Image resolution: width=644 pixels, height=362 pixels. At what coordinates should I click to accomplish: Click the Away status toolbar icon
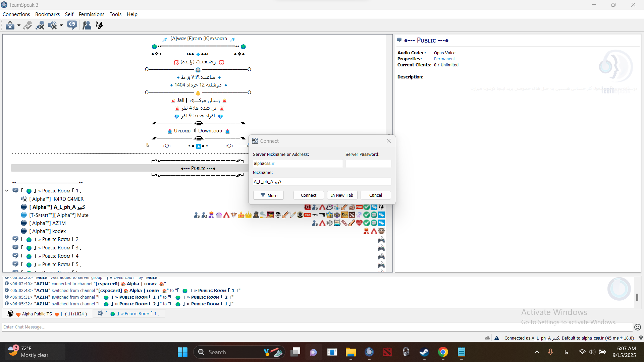[x=10, y=25]
